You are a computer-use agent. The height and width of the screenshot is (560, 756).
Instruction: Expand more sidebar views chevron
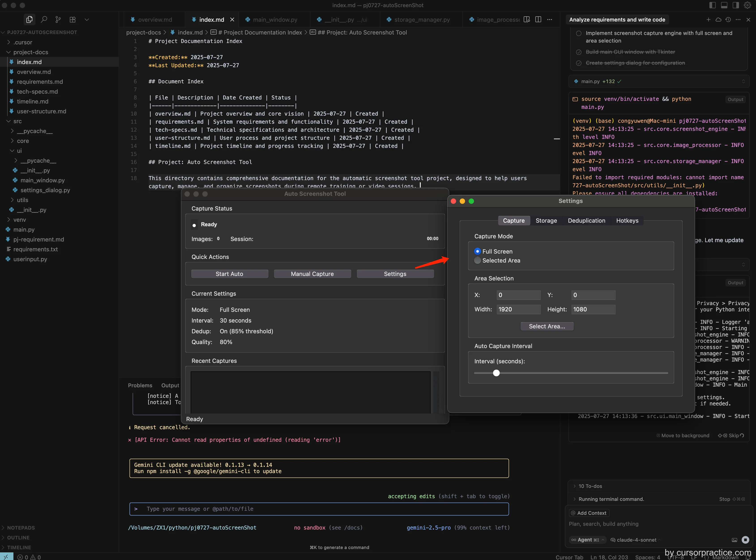pyautogui.click(x=87, y=20)
